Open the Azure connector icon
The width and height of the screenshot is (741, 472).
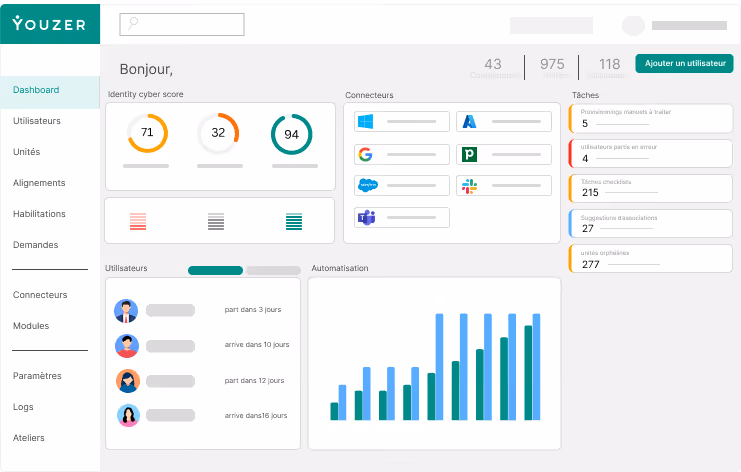pyautogui.click(x=469, y=121)
